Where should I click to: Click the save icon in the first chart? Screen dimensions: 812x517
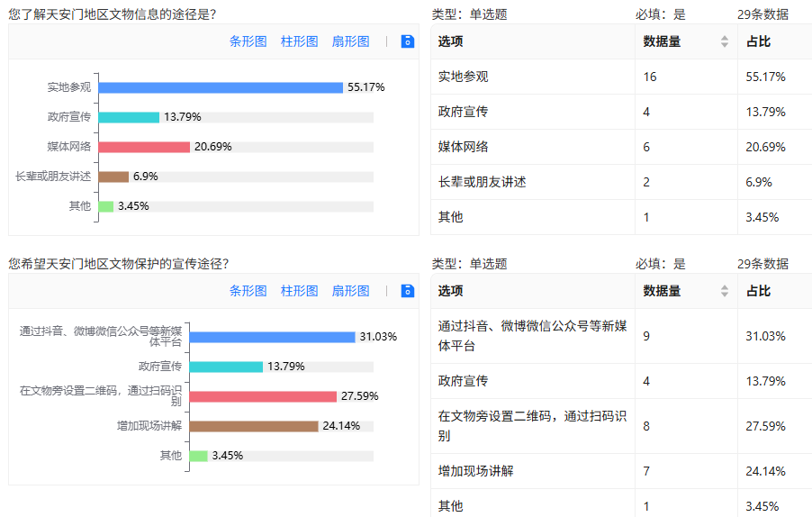click(x=408, y=41)
